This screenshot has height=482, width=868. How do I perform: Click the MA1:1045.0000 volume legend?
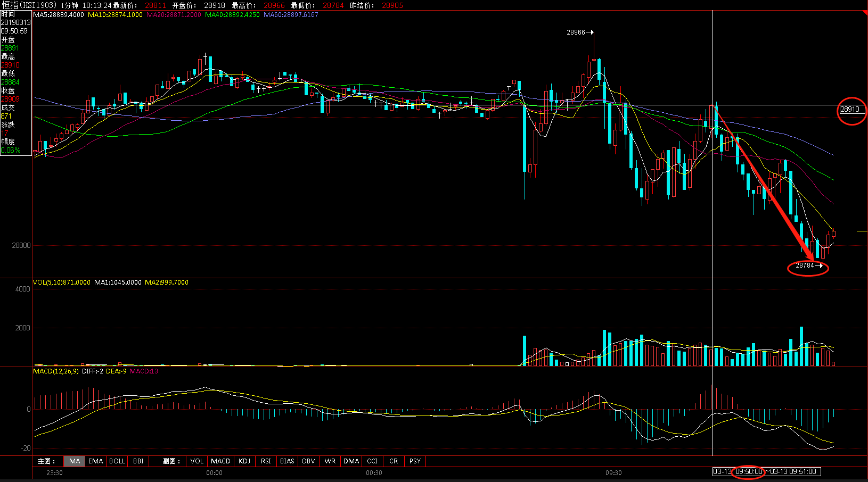click(x=118, y=282)
